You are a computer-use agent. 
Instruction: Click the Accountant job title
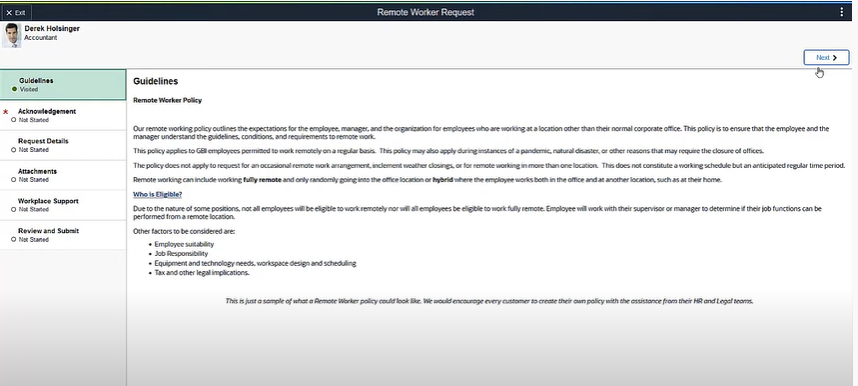[40, 38]
